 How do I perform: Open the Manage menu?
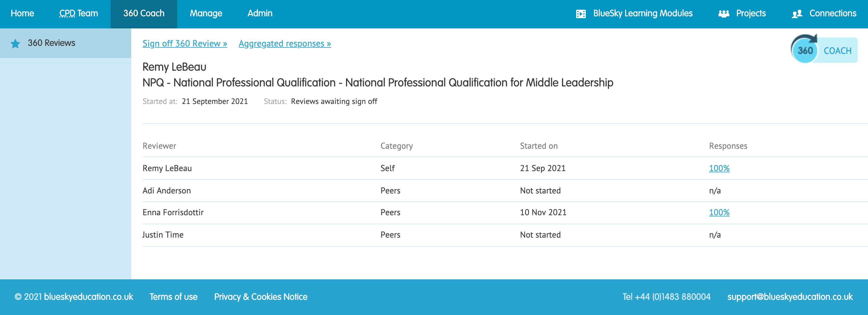[206, 14]
